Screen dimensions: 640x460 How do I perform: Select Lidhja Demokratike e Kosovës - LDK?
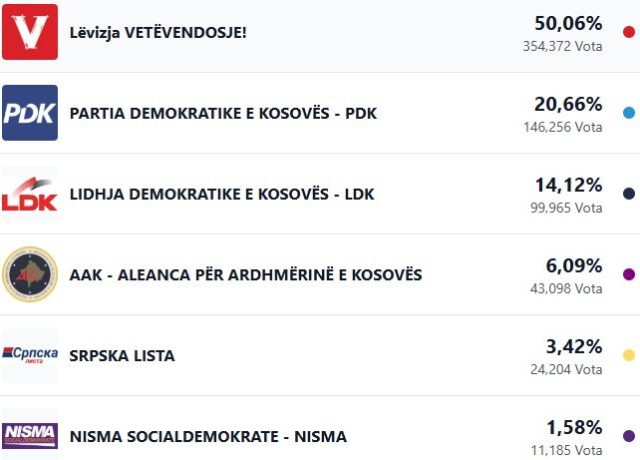pos(222,194)
